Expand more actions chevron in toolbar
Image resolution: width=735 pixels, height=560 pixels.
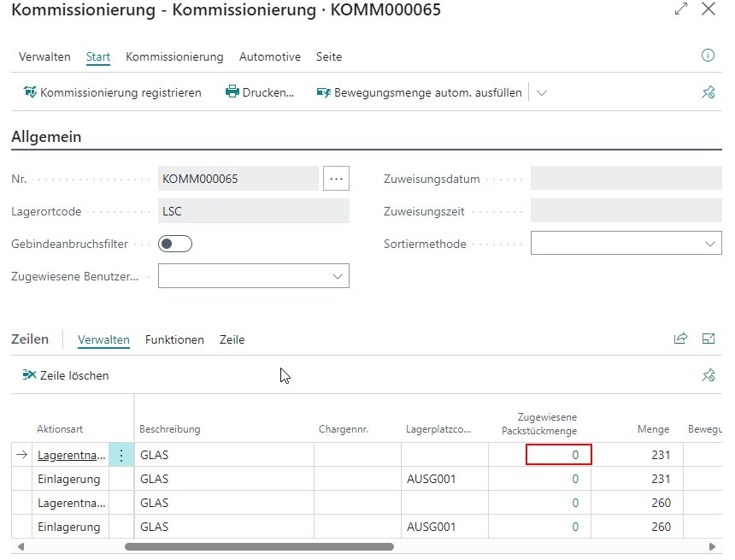(542, 92)
